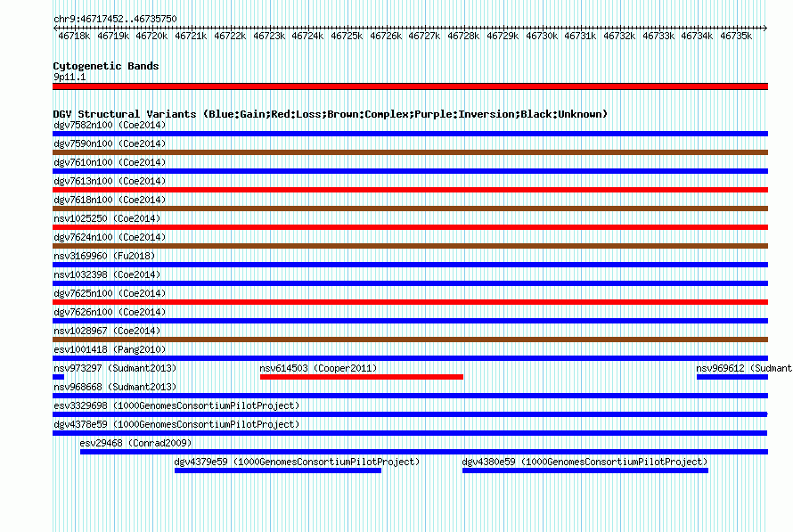Image resolution: width=793 pixels, height=532 pixels.
Task: Click the 46718k ruler tick label
Action: [x=74, y=36]
